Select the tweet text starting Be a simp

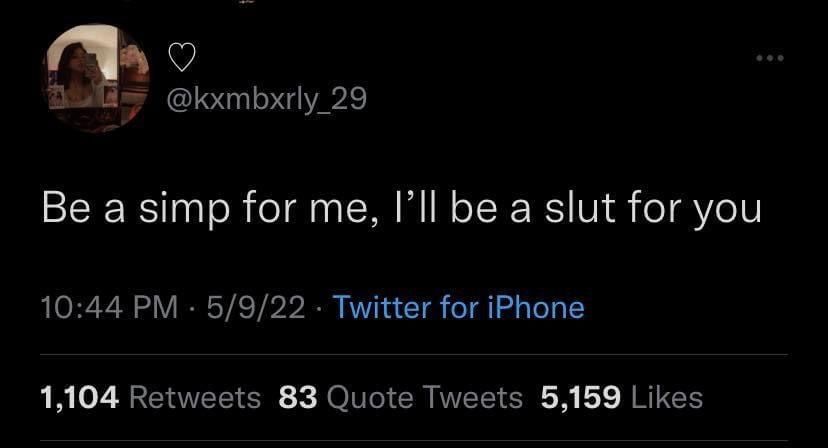pos(401,209)
